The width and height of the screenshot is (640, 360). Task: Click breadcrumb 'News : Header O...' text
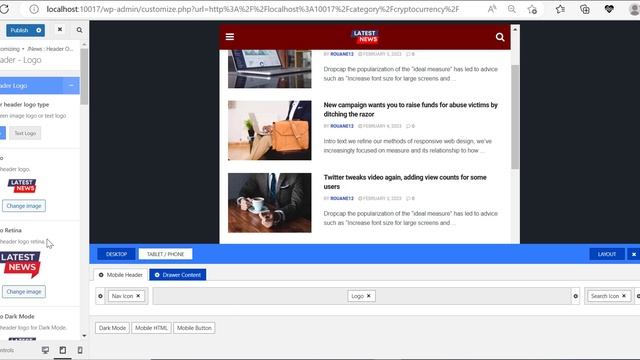[x=50, y=49]
